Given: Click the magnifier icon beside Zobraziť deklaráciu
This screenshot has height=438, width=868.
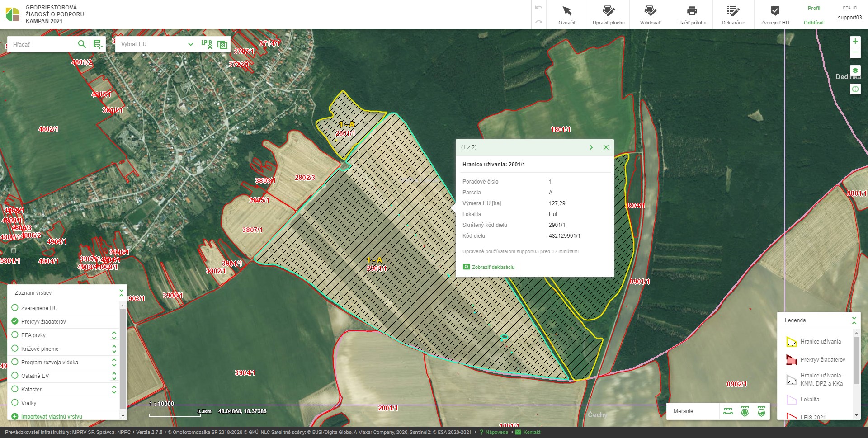Looking at the screenshot, I should (466, 267).
